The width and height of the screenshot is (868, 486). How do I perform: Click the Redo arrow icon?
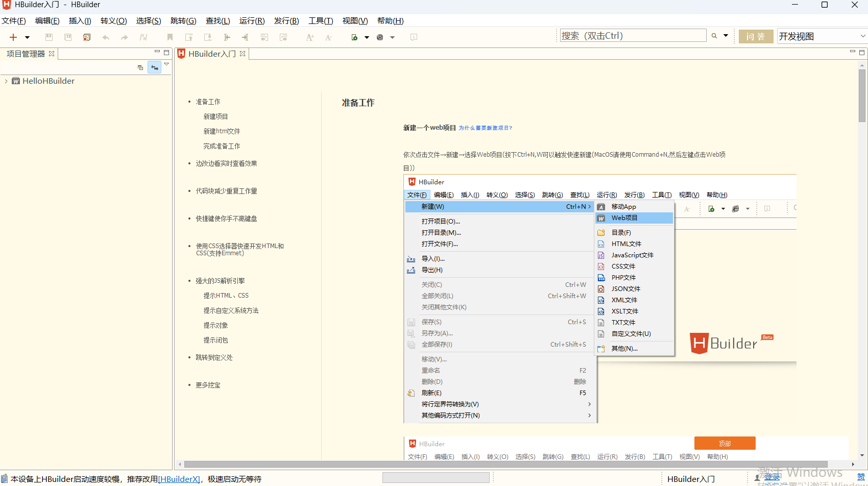click(125, 37)
